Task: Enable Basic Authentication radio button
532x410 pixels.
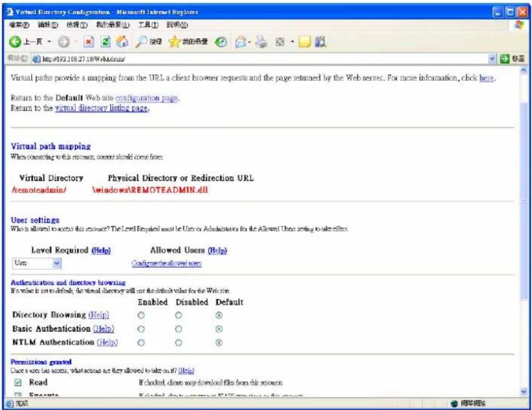Action: [141, 329]
